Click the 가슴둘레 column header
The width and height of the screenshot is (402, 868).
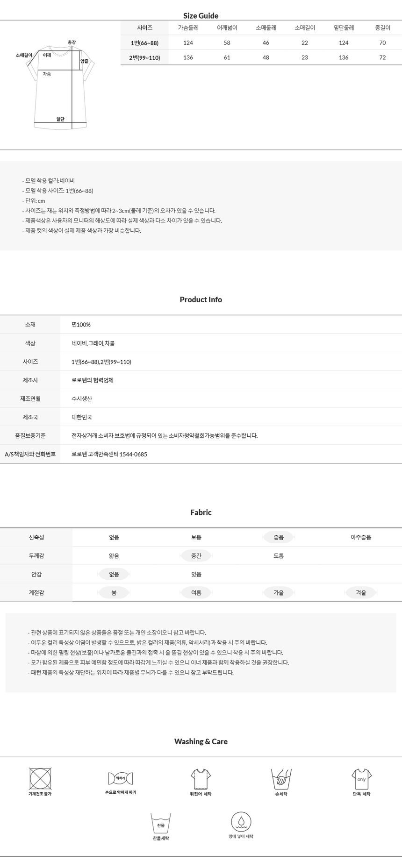[x=188, y=28]
